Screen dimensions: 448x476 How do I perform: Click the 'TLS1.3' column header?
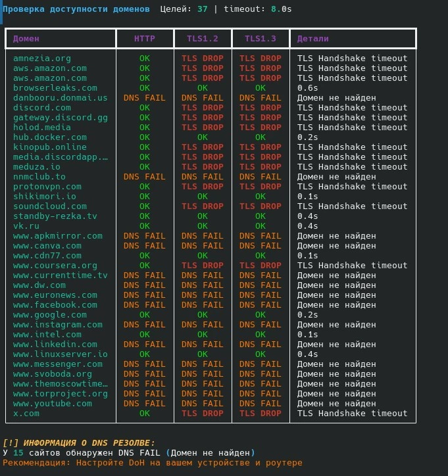261,39
